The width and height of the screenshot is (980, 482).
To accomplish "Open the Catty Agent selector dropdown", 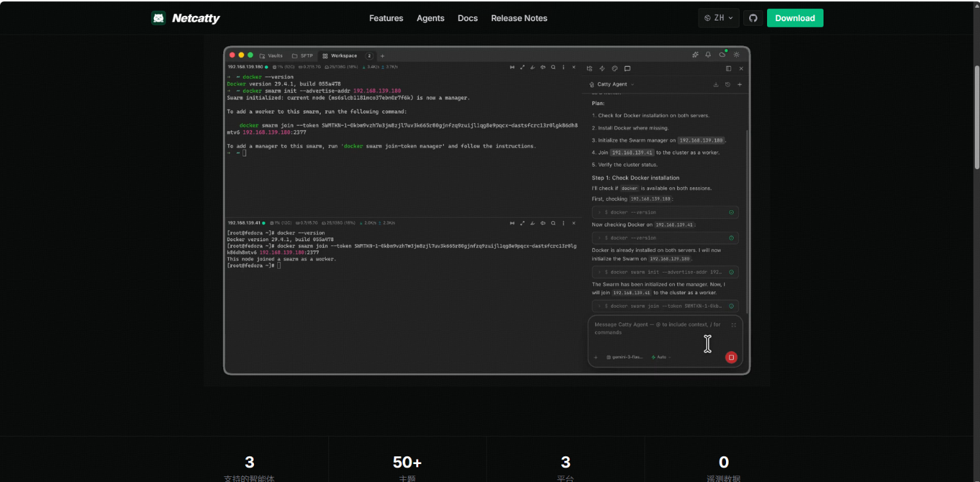I will click(x=612, y=85).
